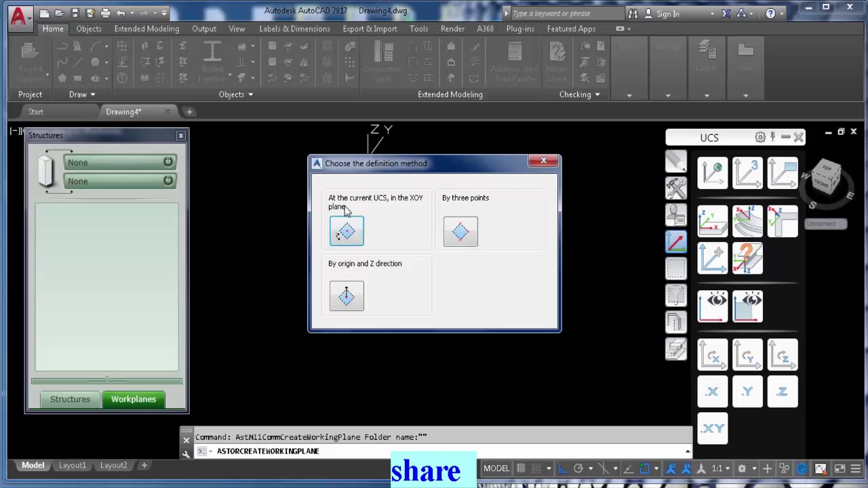Click the .X point filter button
This screenshot has height=488, width=868.
point(712,392)
